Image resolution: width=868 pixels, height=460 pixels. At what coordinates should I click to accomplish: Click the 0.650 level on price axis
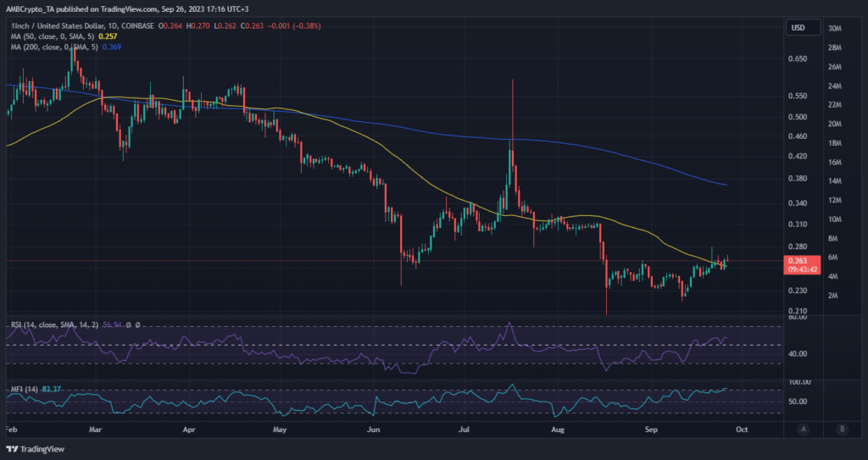(x=798, y=58)
